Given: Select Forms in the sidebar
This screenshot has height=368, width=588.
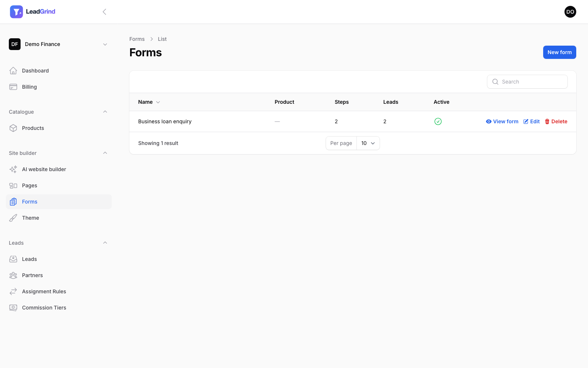Looking at the screenshot, I should (x=59, y=202).
